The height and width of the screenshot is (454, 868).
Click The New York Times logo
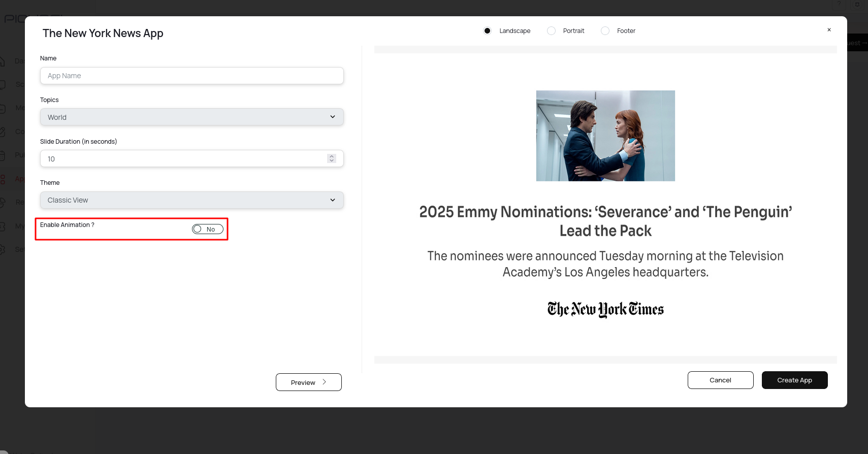point(605,309)
